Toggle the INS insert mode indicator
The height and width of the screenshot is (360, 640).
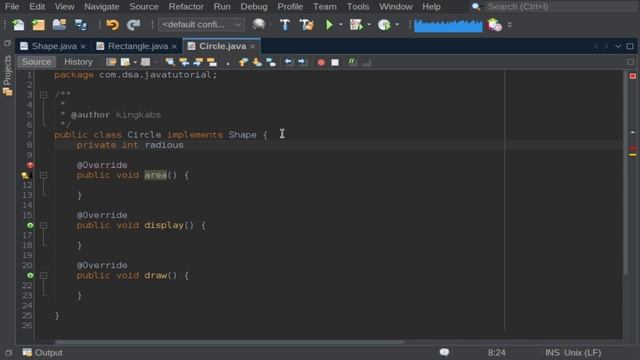point(552,353)
